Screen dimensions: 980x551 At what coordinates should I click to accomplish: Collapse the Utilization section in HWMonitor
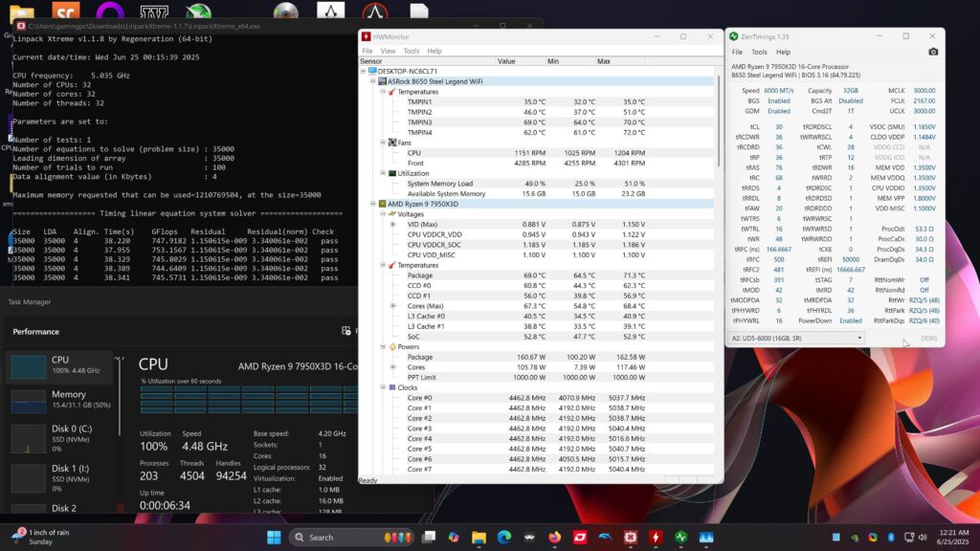383,173
